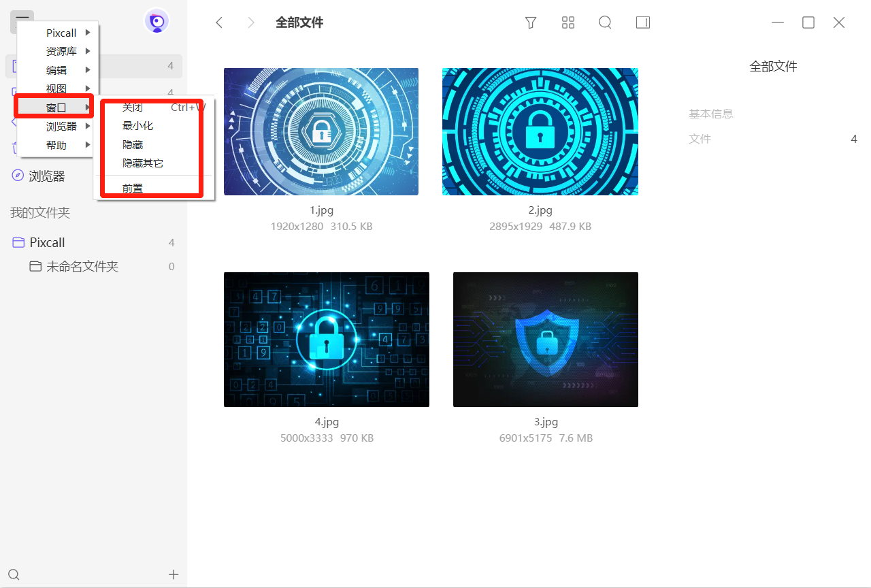Select the 3.jpg shield thumbnail
This screenshot has width=871, height=588.
(x=546, y=340)
